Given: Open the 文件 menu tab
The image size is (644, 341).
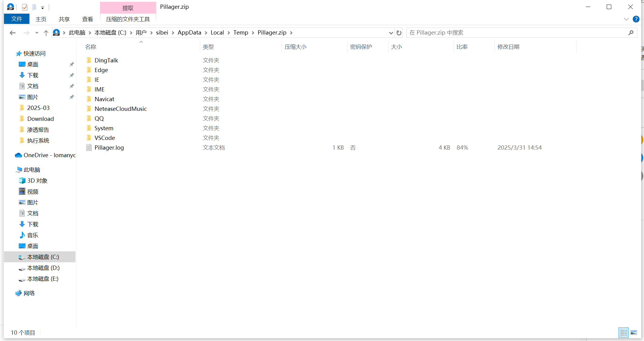Looking at the screenshot, I should [17, 19].
